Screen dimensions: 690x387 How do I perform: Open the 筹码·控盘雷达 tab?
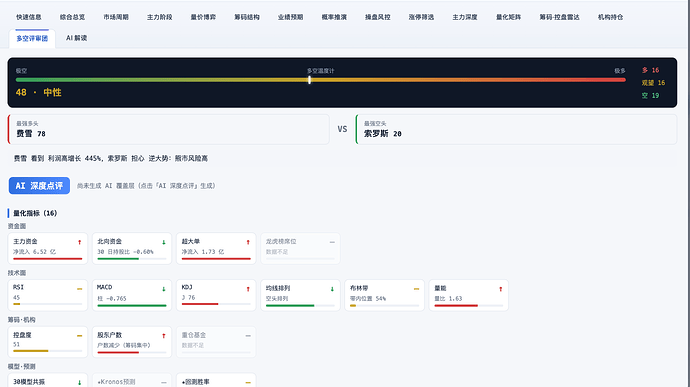click(559, 17)
